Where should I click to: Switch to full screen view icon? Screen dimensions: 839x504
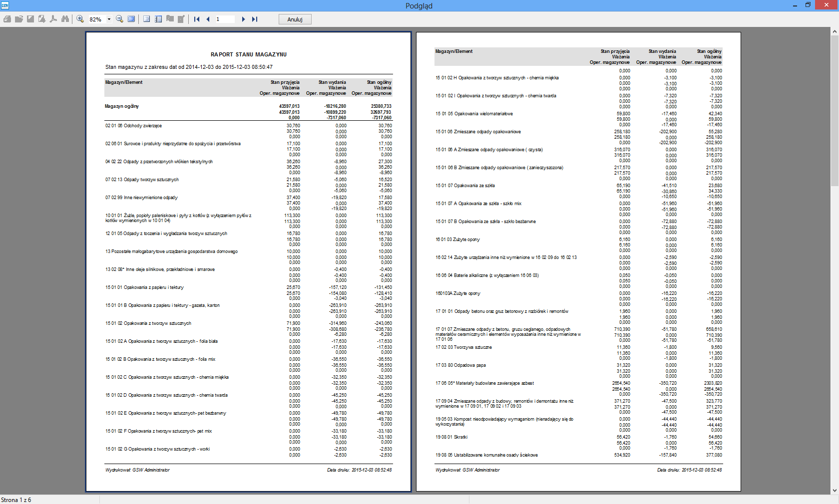pyautogui.click(x=131, y=19)
